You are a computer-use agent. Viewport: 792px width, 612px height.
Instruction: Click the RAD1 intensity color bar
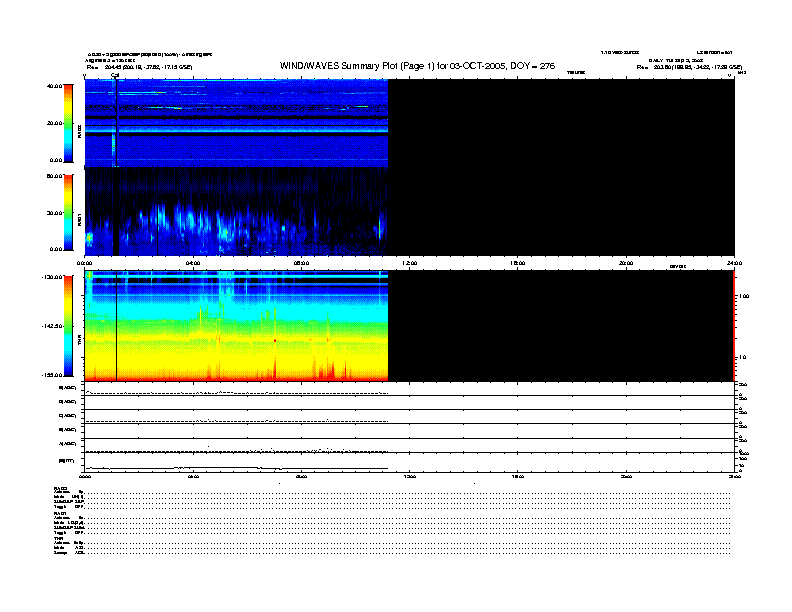(68, 212)
